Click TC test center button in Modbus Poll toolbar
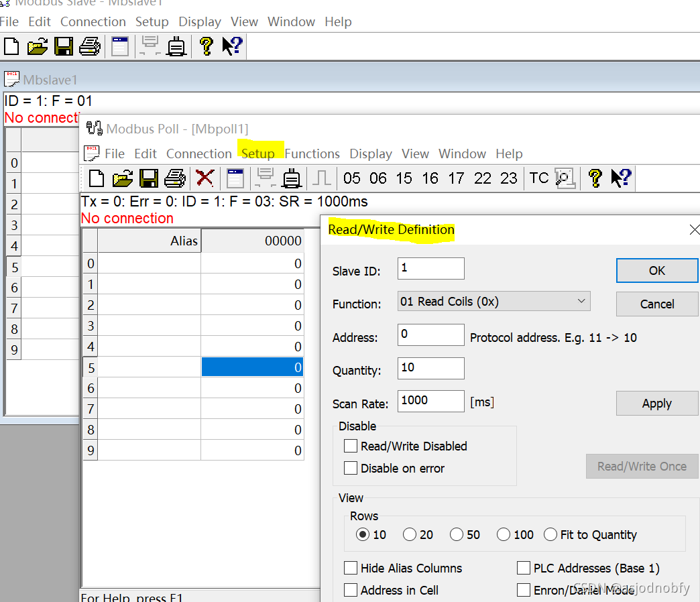 (539, 178)
